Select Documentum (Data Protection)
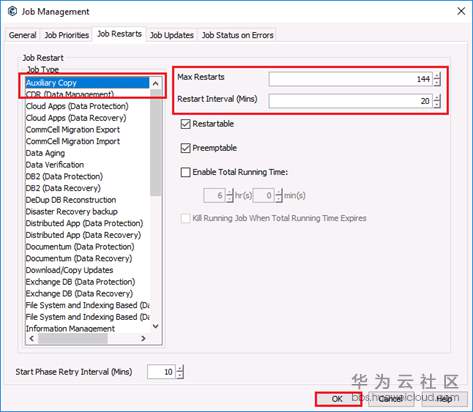473x412 pixels. tap(87, 246)
